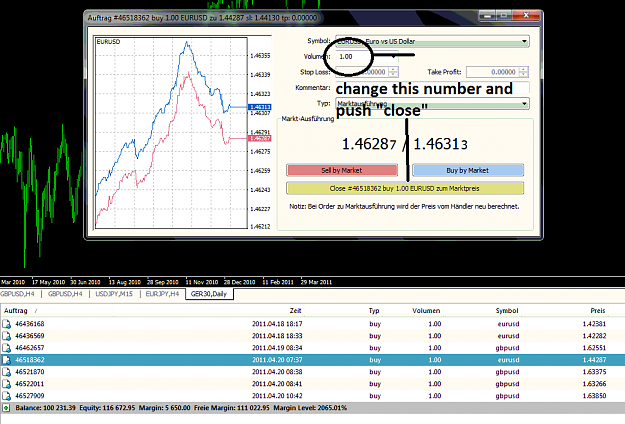Image resolution: width=625 pixels, height=424 pixels.
Task: Click time cell 2011.04.18 18:17
Action: point(277,324)
